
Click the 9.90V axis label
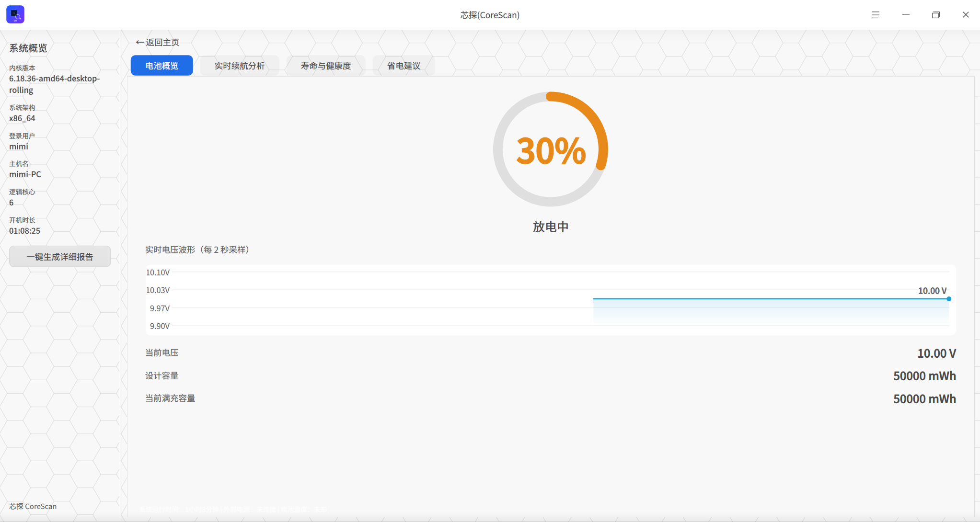[160, 326]
